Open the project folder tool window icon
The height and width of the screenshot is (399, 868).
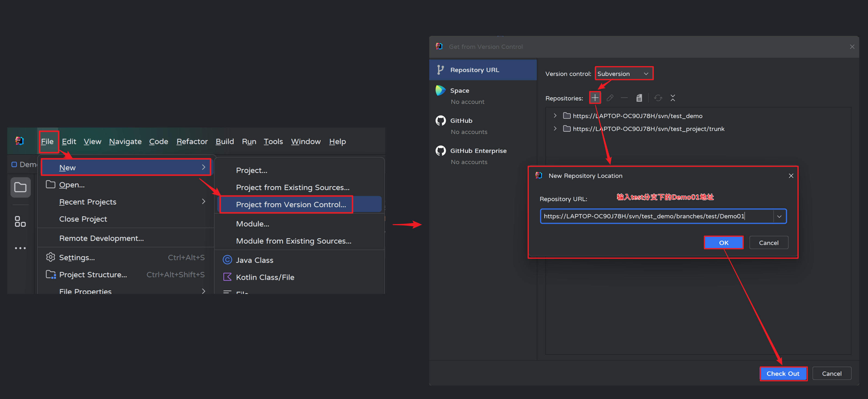tap(20, 187)
